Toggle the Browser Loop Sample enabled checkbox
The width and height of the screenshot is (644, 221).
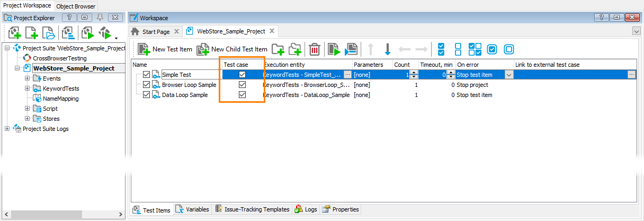(x=147, y=85)
